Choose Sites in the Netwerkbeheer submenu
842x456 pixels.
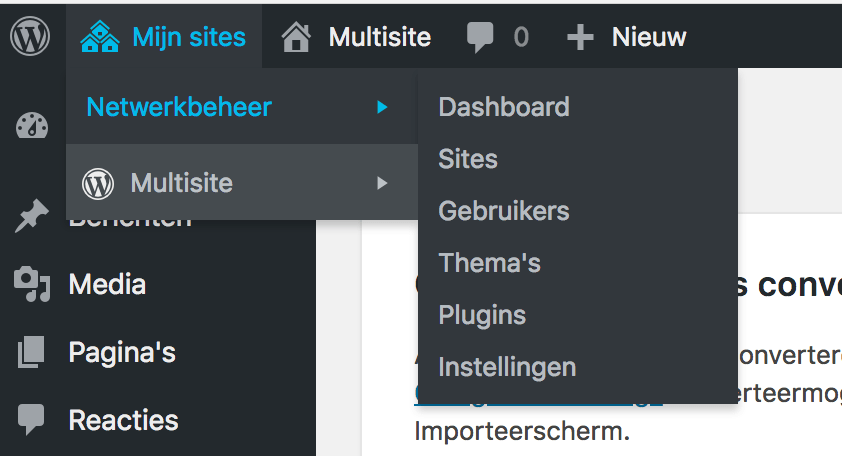(x=468, y=159)
